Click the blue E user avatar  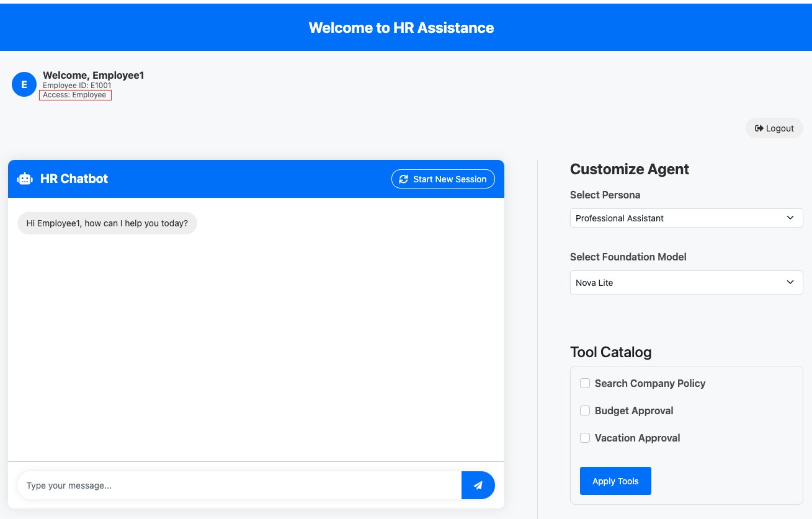coord(24,84)
